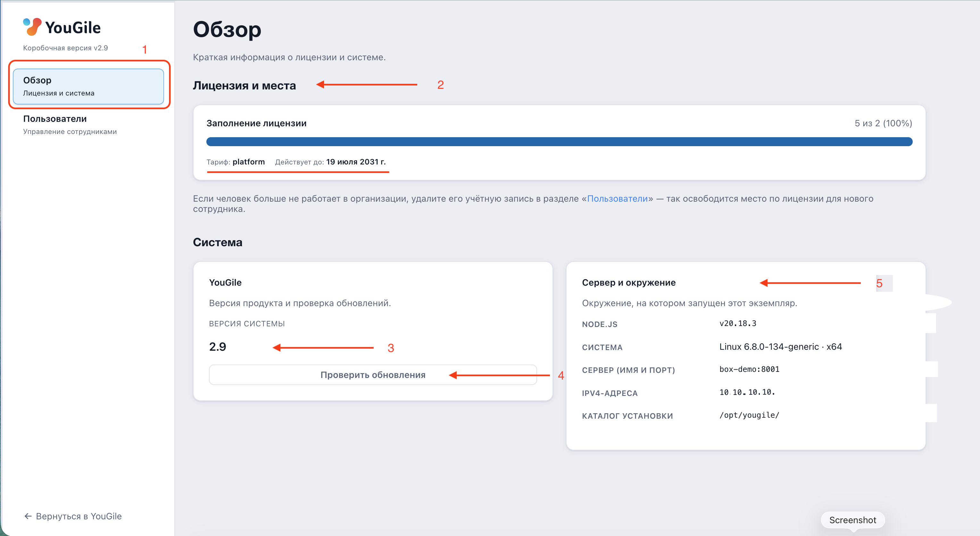Click the IPV4-АДРЕСА label
980x536 pixels.
(610, 393)
